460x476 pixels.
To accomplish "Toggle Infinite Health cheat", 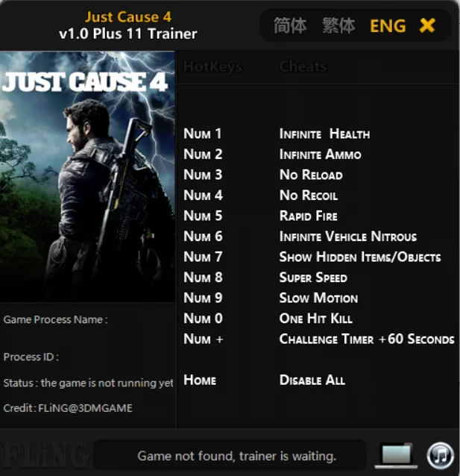I will 324,134.
